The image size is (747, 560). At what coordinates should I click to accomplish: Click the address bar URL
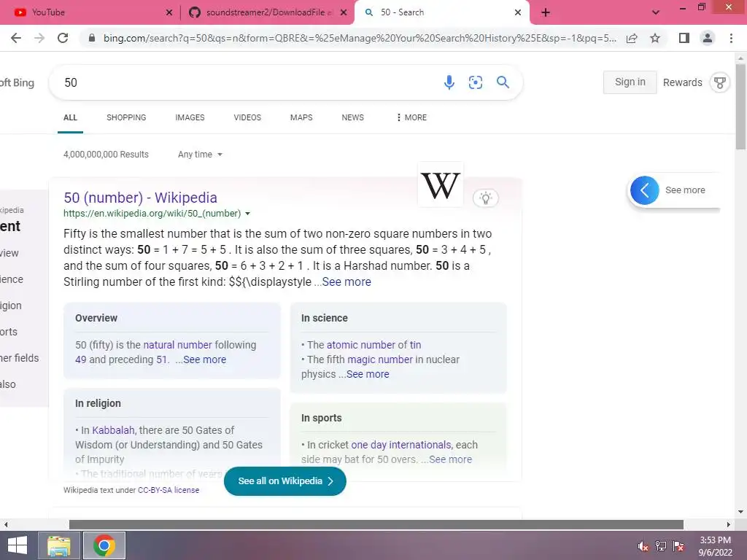pyautogui.click(x=360, y=38)
